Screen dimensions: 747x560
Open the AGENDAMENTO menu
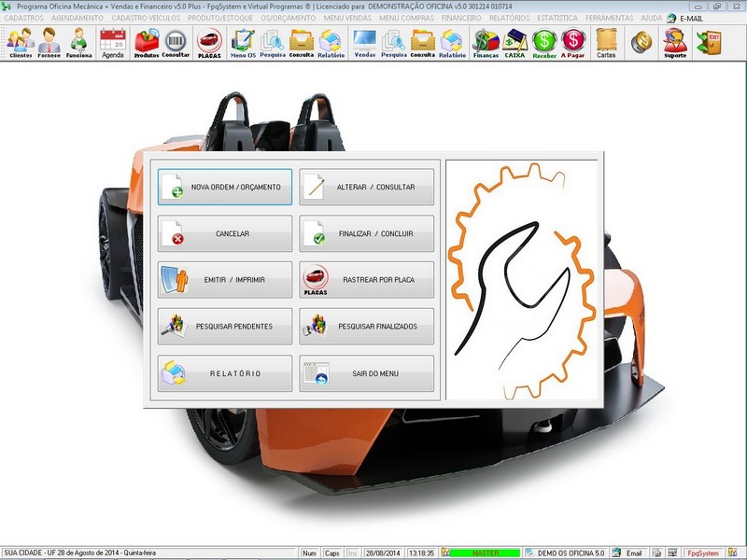click(78, 18)
